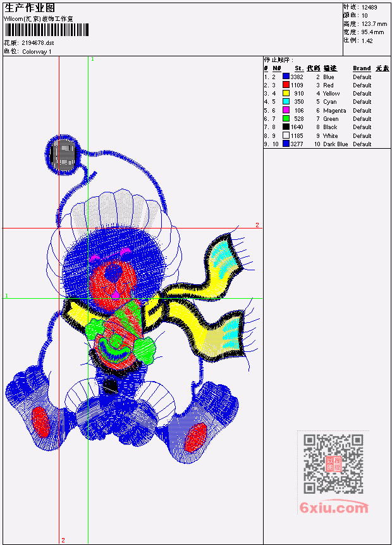Image resolution: width=392 pixels, height=545 pixels.
Task: Click the '生产作业图' title
Action: tap(30, 8)
